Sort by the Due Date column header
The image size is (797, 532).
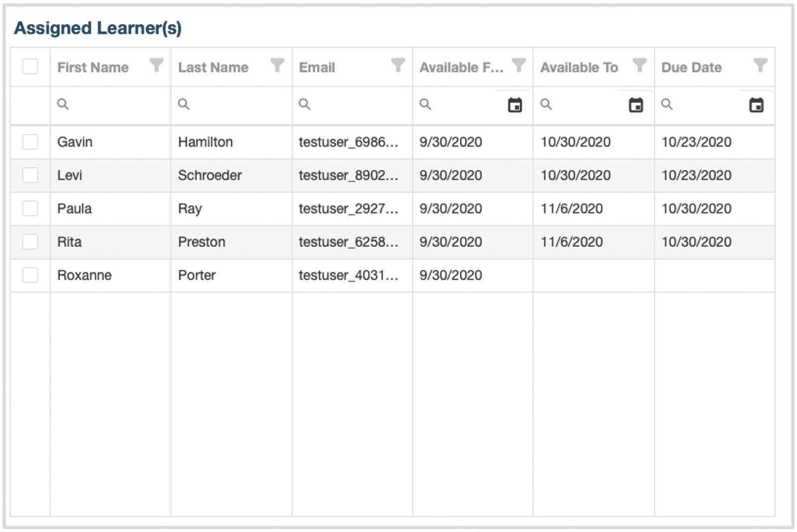pyautogui.click(x=691, y=67)
